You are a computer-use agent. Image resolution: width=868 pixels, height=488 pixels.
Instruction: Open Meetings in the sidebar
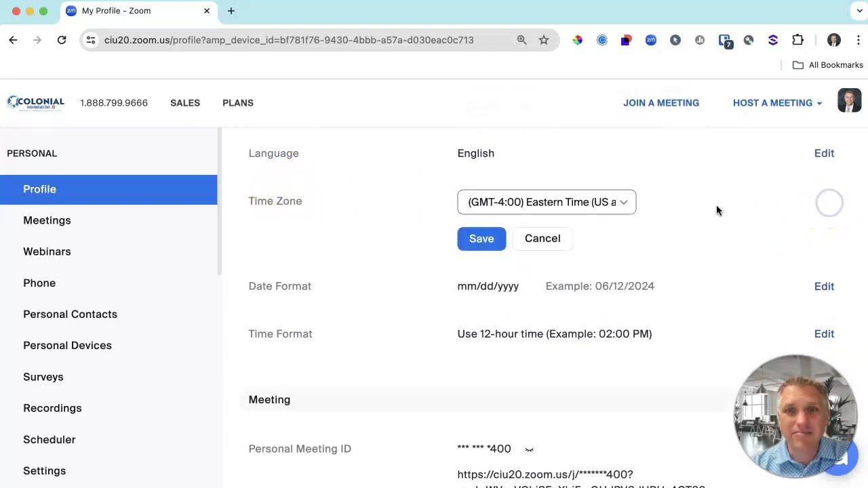tap(47, 220)
